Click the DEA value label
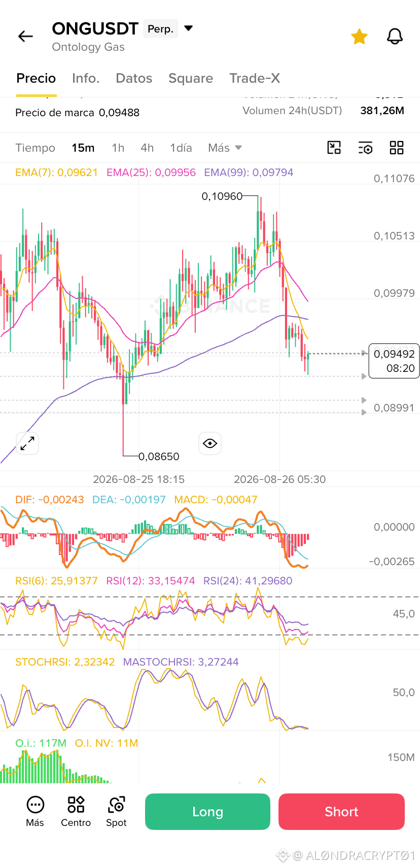420x868 pixels. pos(129,500)
